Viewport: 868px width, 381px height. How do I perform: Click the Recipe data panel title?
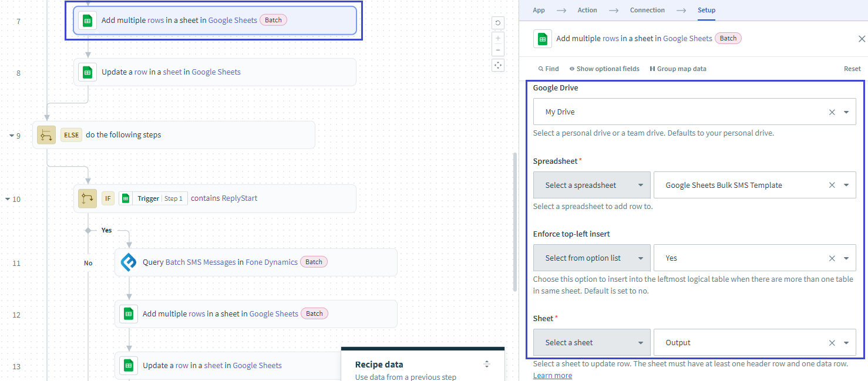pos(379,365)
